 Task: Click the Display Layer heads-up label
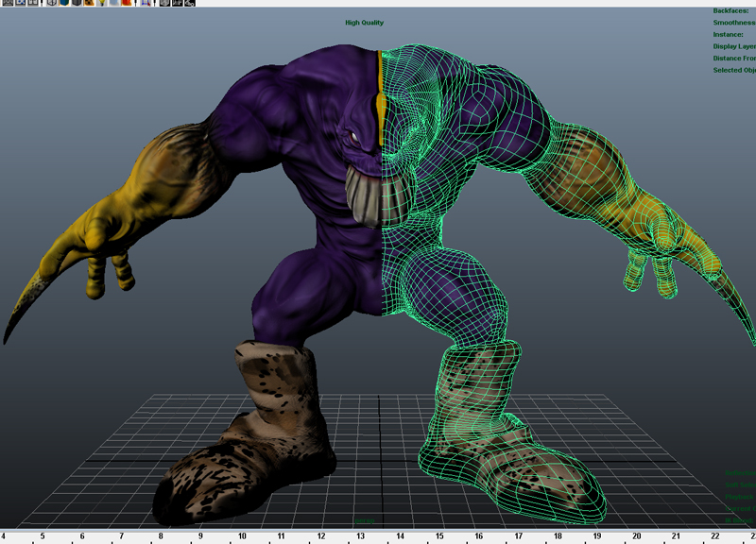click(734, 46)
